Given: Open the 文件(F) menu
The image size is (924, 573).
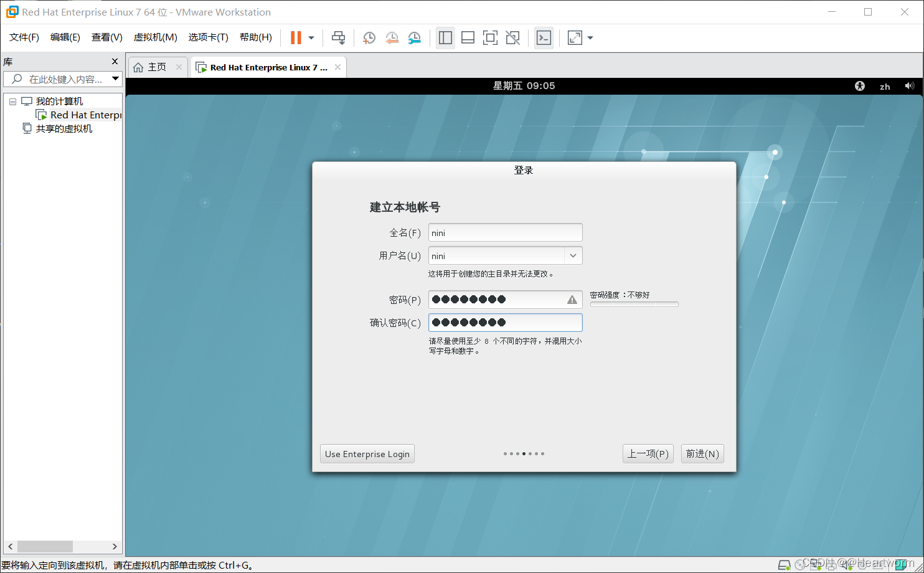Looking at the screenshot, I should (x=24, y=37).
